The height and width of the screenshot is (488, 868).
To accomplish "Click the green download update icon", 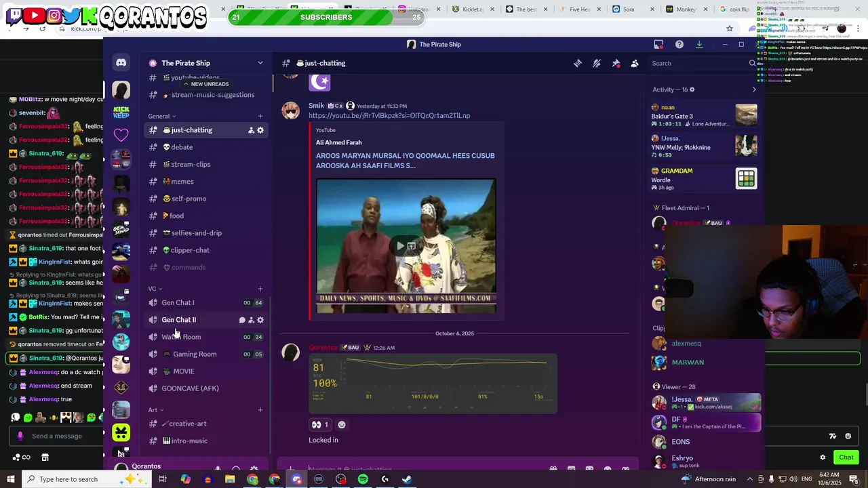I will tap(699, 45).
